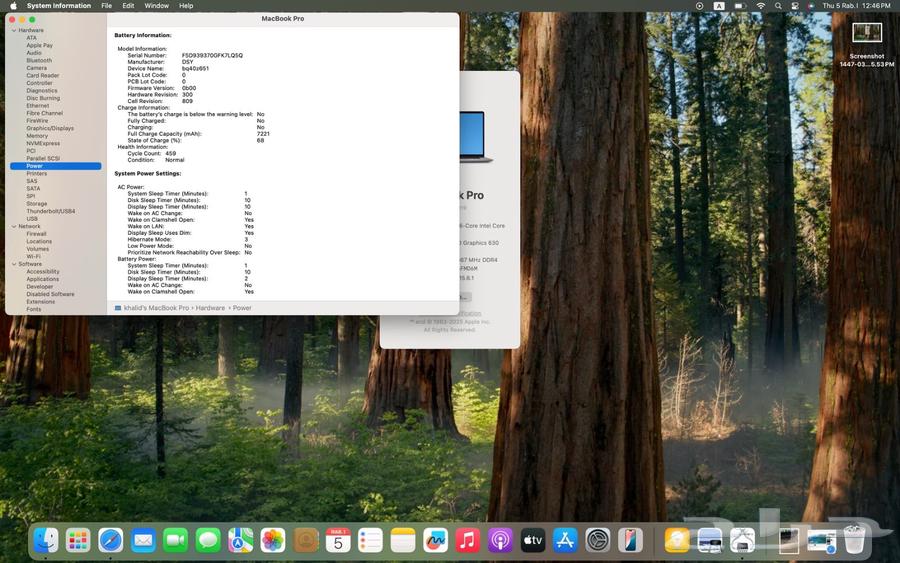This screenshot has height=563, width=900.
Task: Click the date and time in menu bar
Action: coord(856,6)
